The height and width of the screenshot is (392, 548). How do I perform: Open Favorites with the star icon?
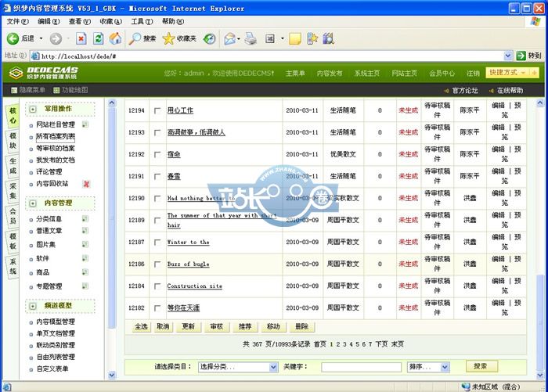coord(168,38)
